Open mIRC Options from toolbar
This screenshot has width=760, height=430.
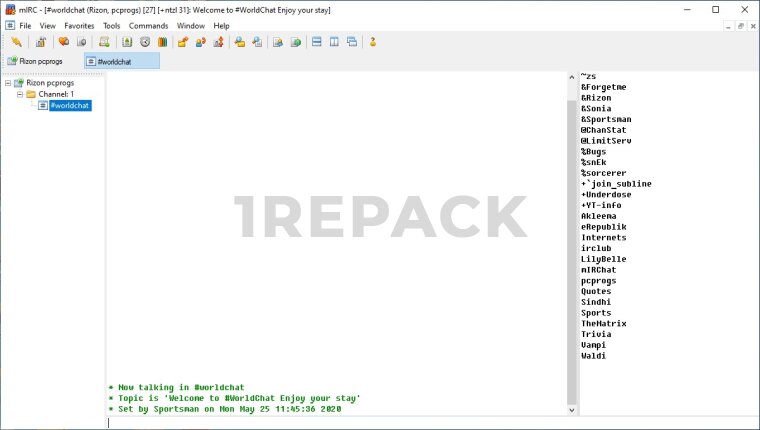[40, 42]
